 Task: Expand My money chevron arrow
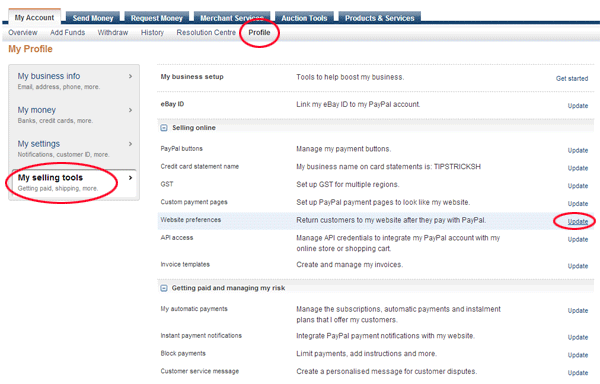(130, 110)
